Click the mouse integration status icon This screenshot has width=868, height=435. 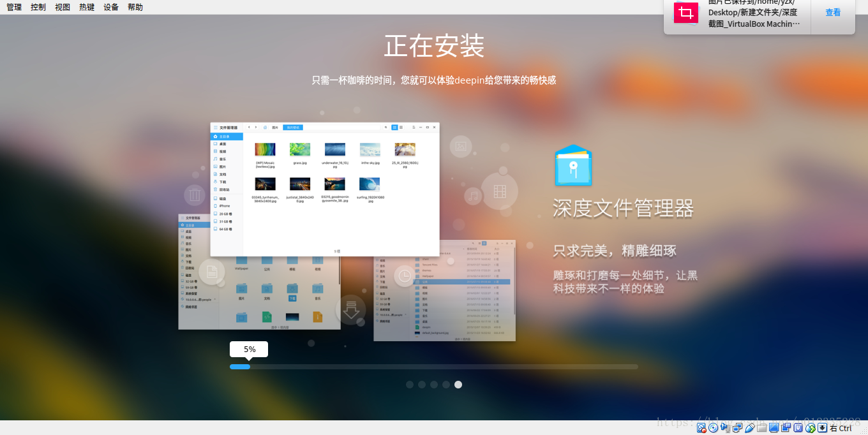click(x=810, y=428)
